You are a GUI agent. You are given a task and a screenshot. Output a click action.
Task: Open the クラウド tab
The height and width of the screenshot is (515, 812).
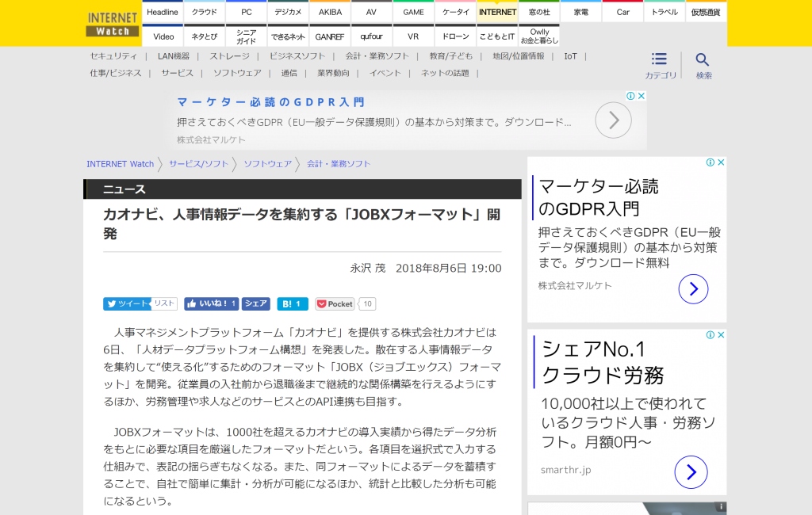(x=205, y=12)
